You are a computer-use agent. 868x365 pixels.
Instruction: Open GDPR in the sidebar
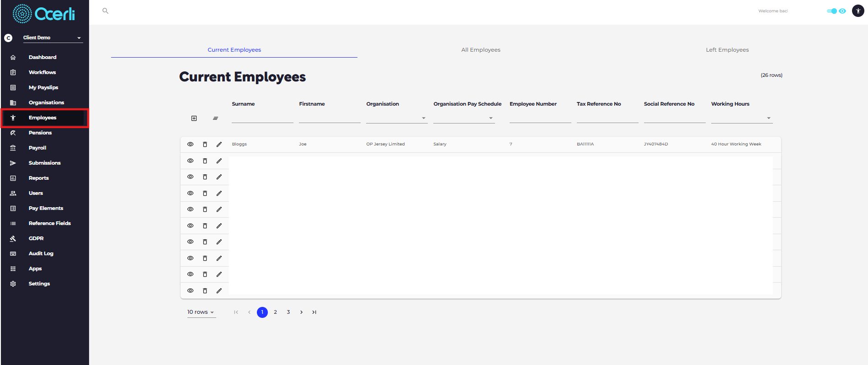(x=36, y=238)
